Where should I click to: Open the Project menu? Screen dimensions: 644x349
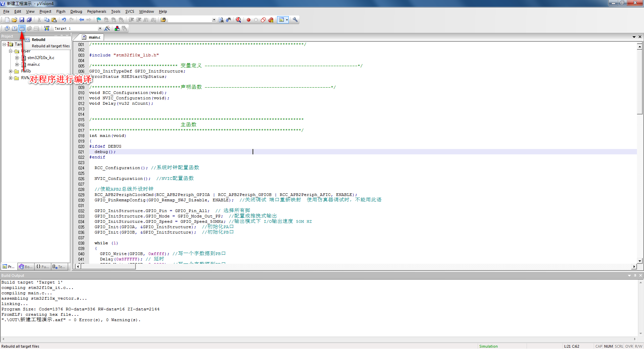click(x=45, y=11)
